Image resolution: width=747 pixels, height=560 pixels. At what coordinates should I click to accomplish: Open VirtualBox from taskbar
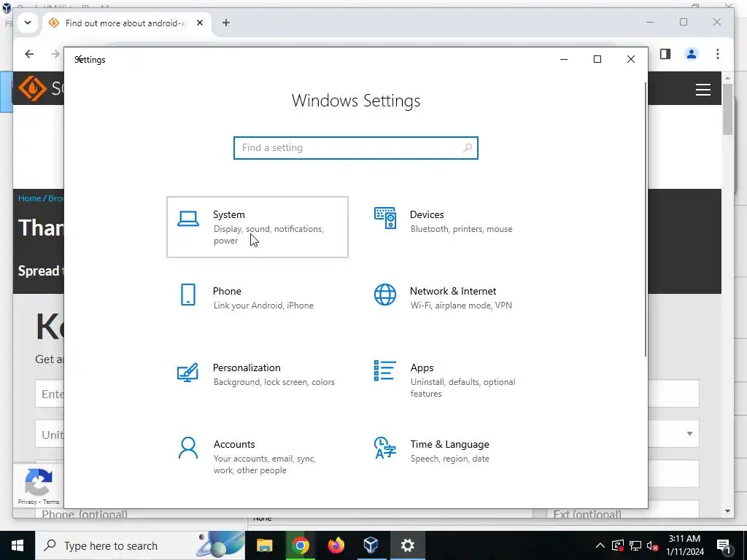[x=371, y=545]
